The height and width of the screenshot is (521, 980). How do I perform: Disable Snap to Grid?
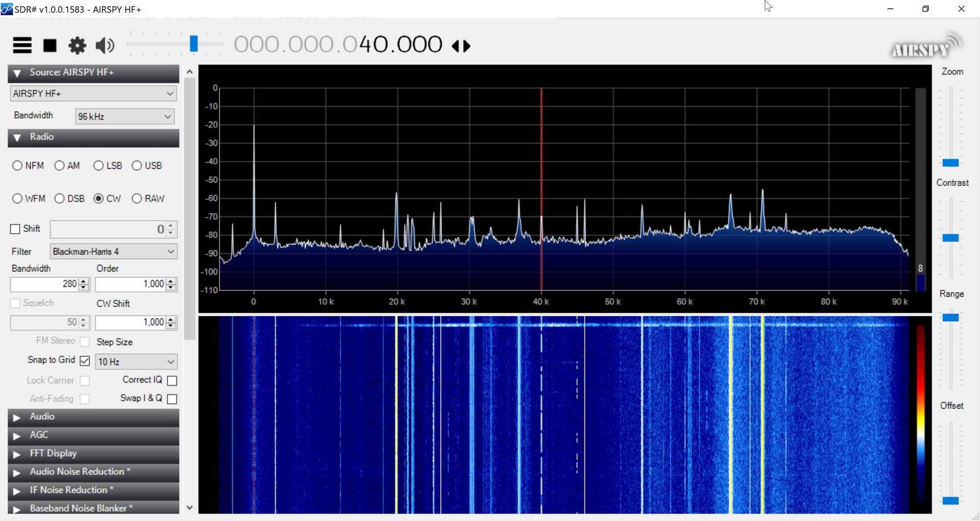[85, 361]
